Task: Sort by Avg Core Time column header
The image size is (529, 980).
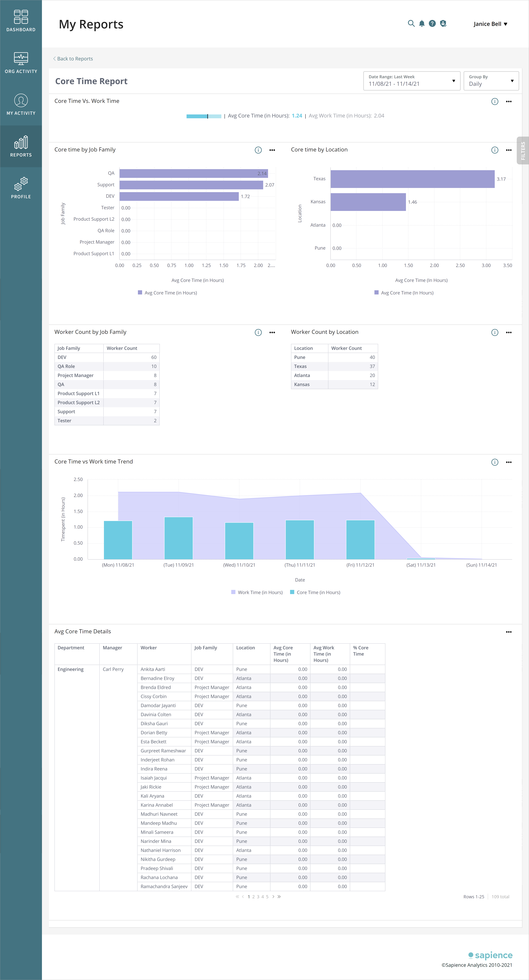Action: coord(290,654)
